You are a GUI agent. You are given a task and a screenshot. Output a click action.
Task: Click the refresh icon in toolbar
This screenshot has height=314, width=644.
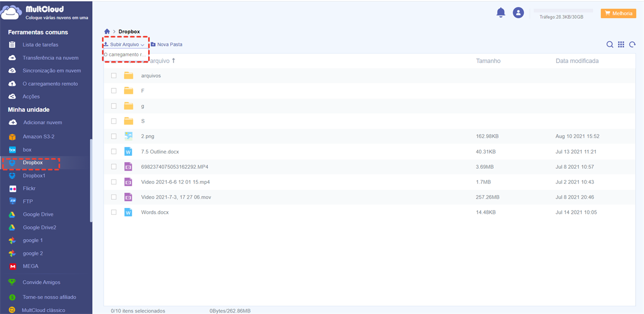click(633, 44)
